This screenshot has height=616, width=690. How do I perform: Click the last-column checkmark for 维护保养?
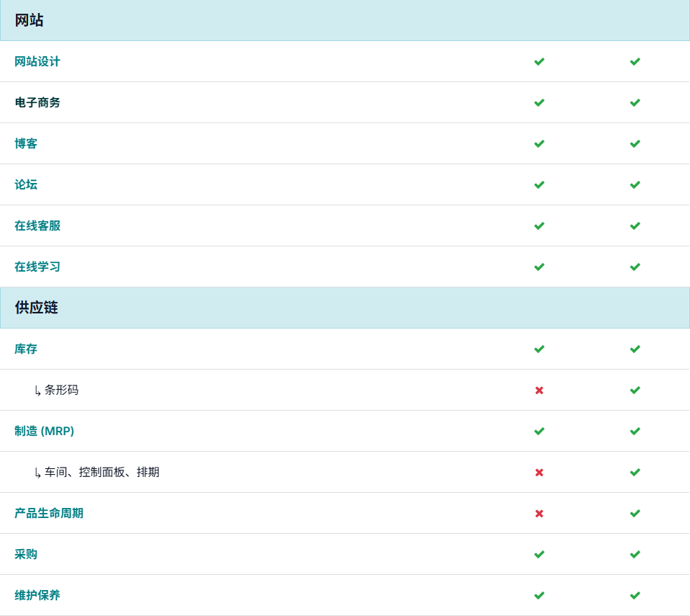[x=635, y=596]
